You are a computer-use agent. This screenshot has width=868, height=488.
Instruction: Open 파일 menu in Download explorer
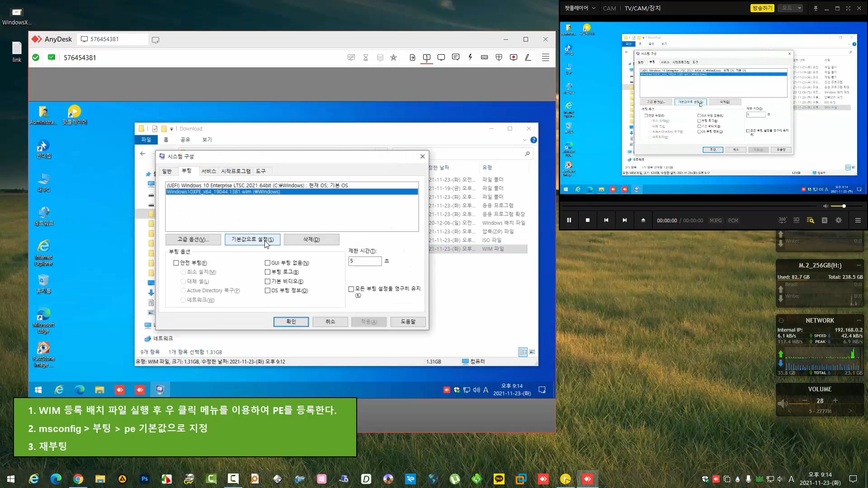click(146, 140)
